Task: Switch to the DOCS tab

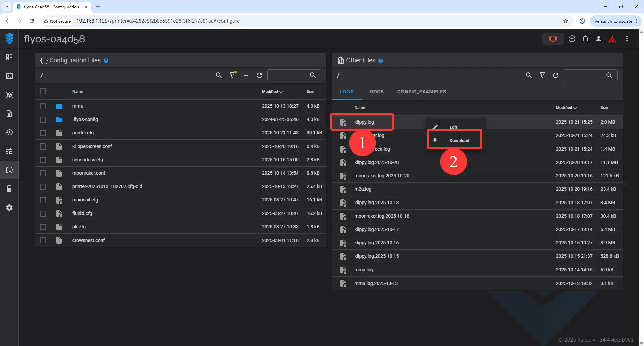Action: click(377, 92)
